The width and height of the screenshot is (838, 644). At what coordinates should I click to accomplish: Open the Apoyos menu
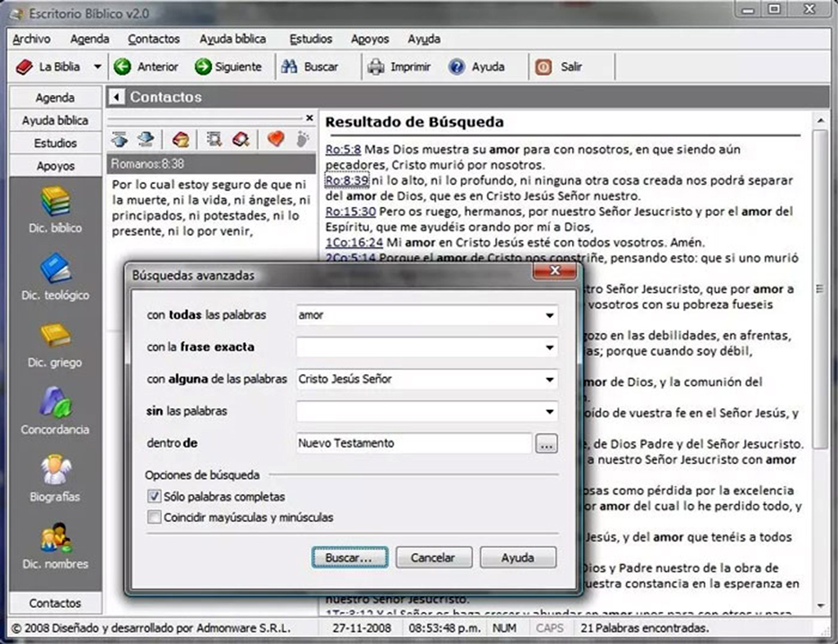point(370,39)
